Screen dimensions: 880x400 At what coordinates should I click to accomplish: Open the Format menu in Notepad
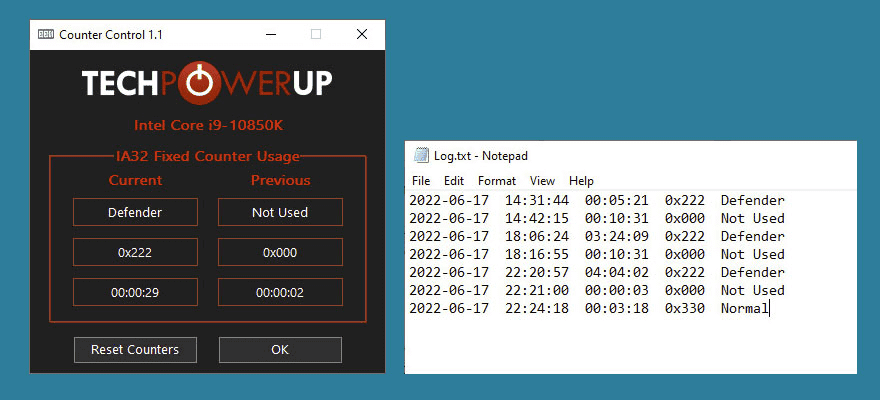click(497, 181)
